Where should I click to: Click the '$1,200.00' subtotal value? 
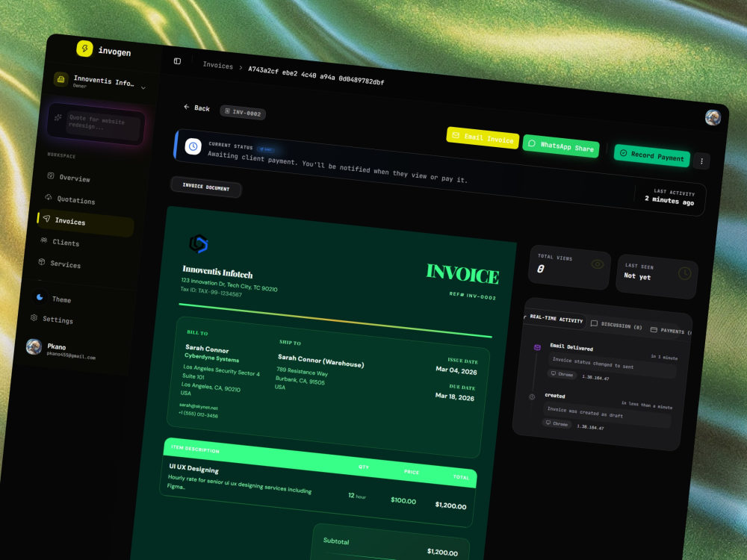point(442,552)
